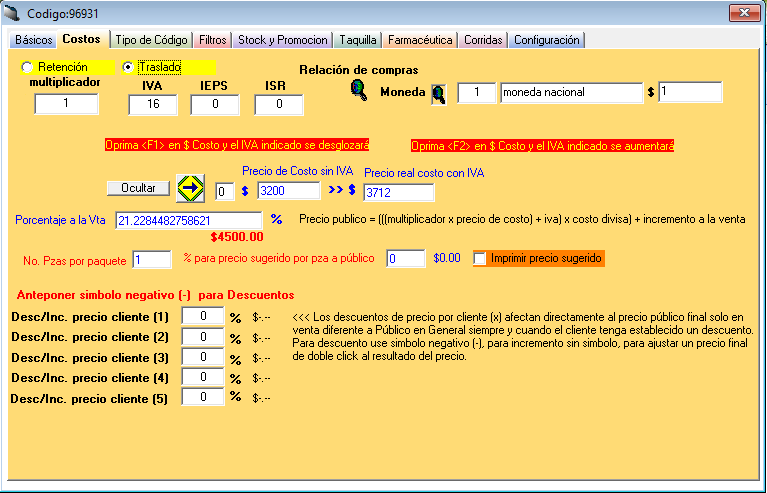
Task: Switch to the Básicos tab
Action: pyautogui.click(x=33, y=40)
